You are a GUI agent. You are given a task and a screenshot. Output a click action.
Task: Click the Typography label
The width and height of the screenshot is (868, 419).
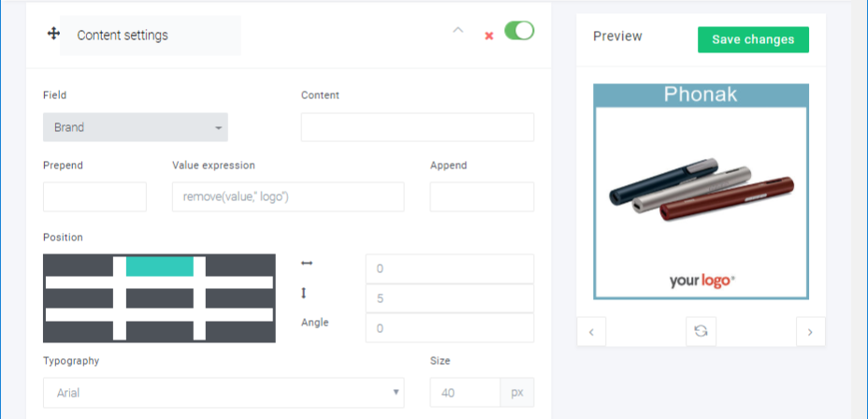(x=71, y=361)
